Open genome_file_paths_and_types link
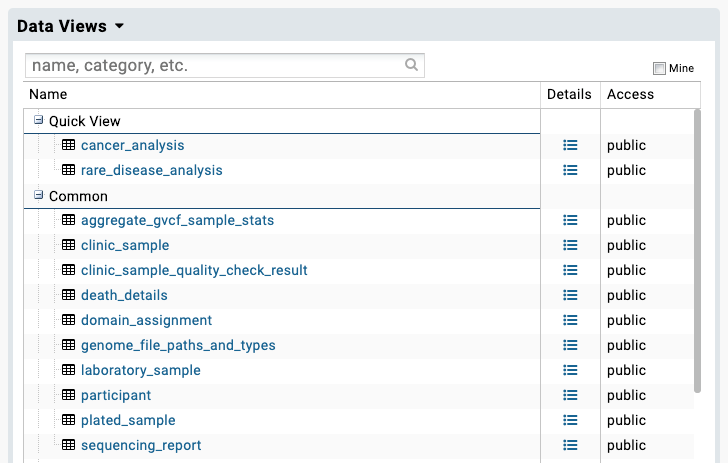 tap(178, 346)
